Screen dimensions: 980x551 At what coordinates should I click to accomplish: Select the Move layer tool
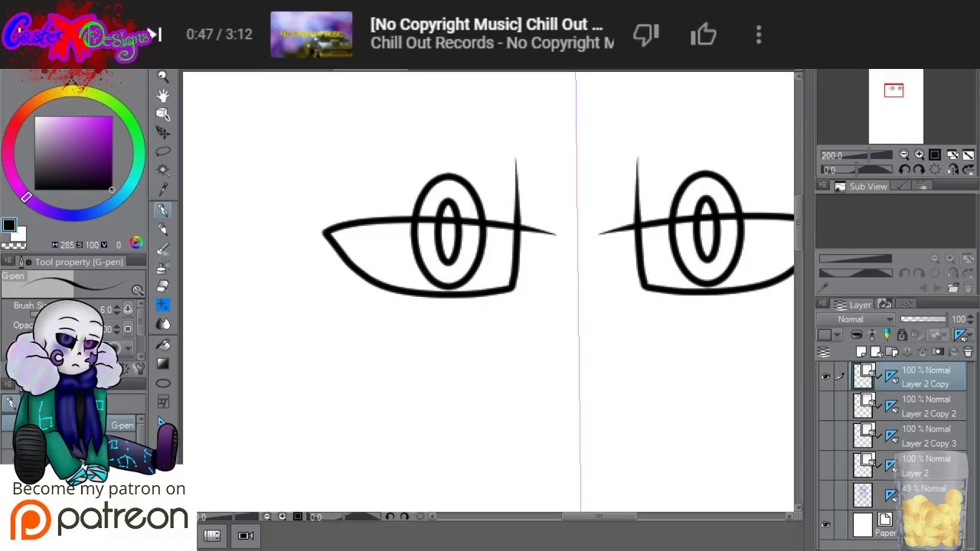(163, 133)
